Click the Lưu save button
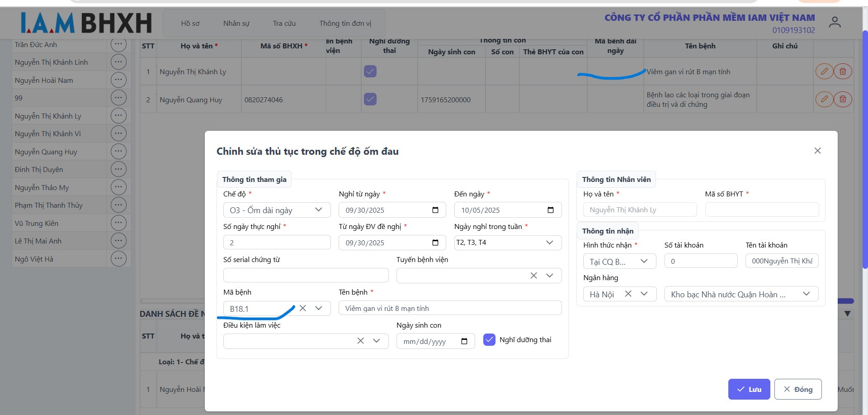 point(749,389)
